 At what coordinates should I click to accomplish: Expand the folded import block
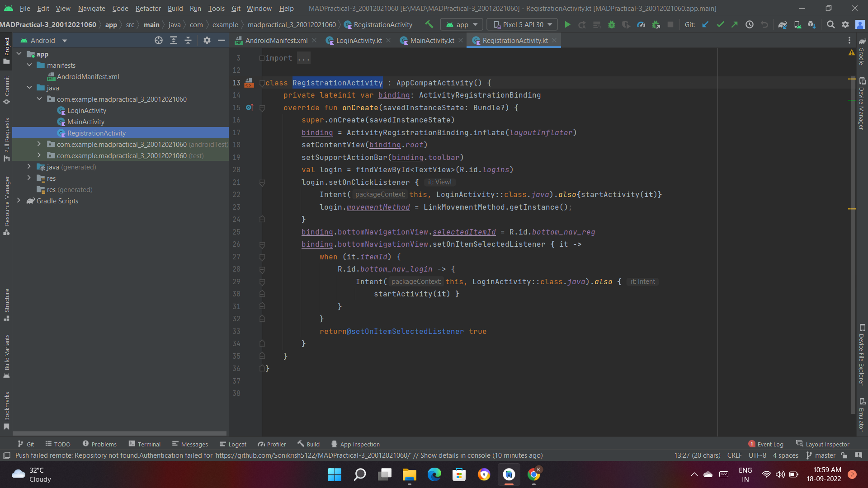pyautogui.click(x=262, y=58)
